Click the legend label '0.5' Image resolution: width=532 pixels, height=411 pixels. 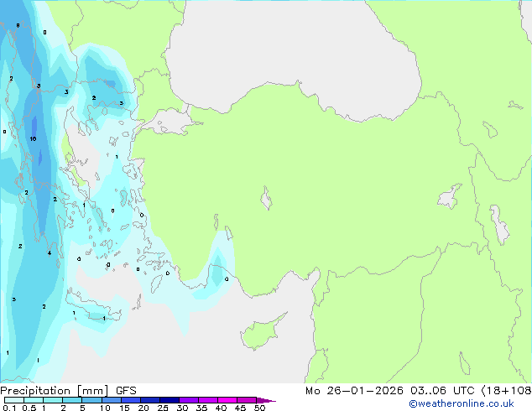pyautogui.click(x=29, y=408)
